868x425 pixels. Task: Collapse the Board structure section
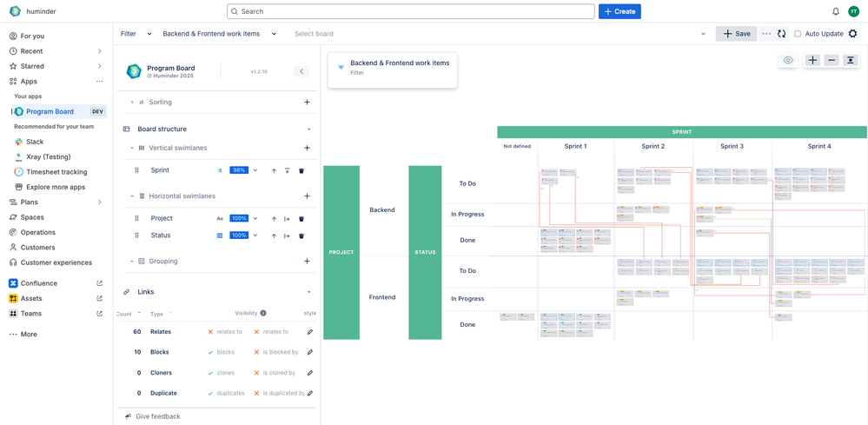tap(309, 129)
